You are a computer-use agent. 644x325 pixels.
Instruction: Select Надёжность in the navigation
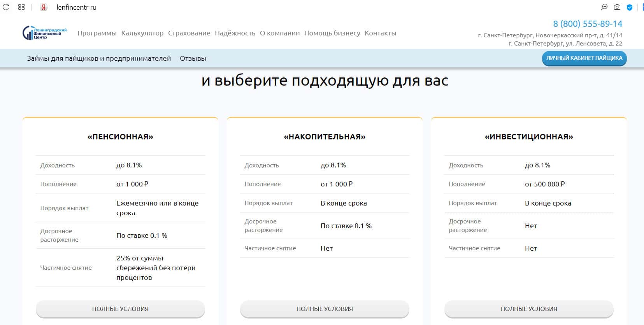click(x=235, y=33)
